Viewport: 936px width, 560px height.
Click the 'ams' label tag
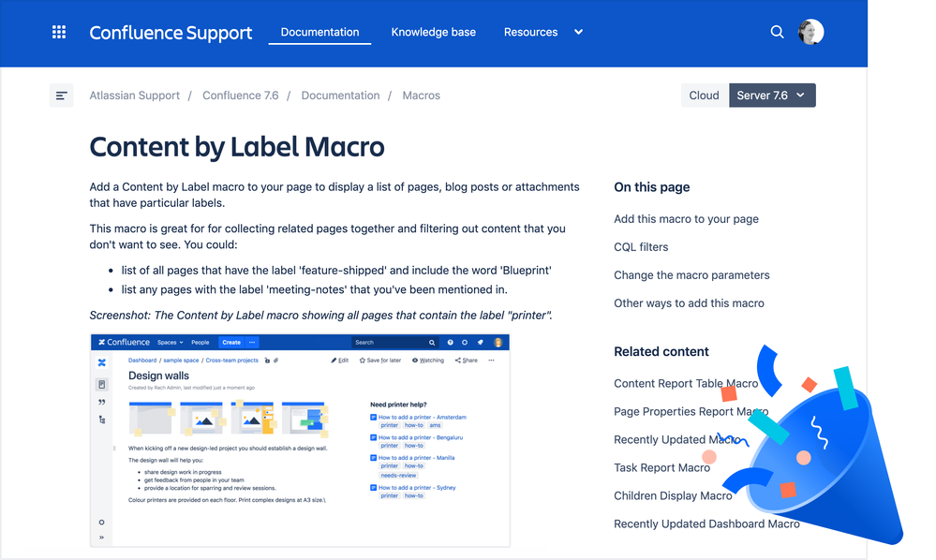coord(435,425)
